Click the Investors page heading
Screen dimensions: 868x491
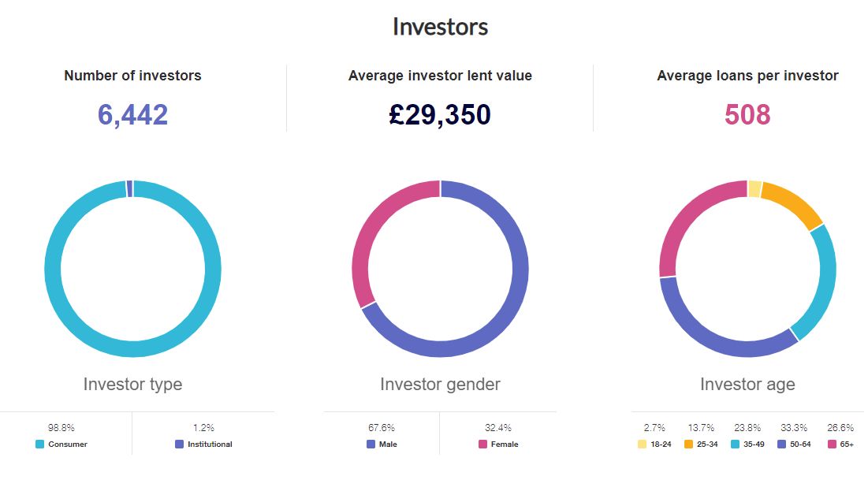click(441, 27)
